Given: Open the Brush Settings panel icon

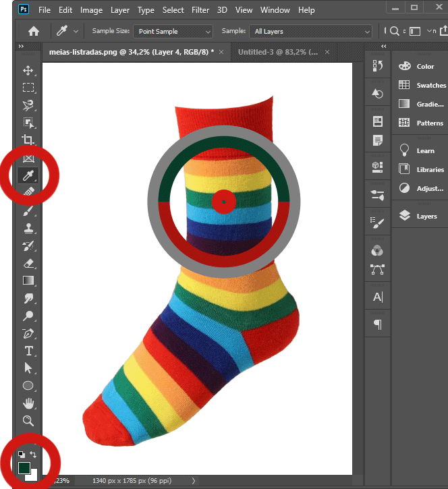Looking at the screenshot, I should click(x=377, y=195).
